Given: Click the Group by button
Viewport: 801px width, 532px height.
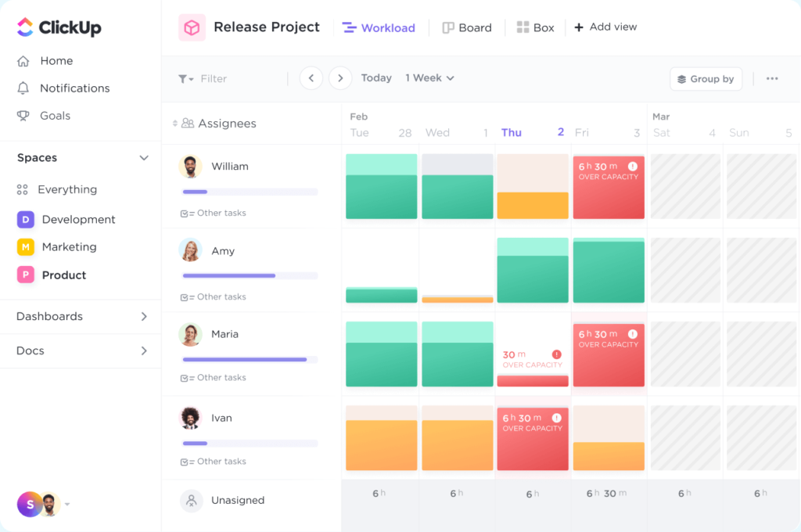Looking at the screenshot, I should (x=706, y=78).
